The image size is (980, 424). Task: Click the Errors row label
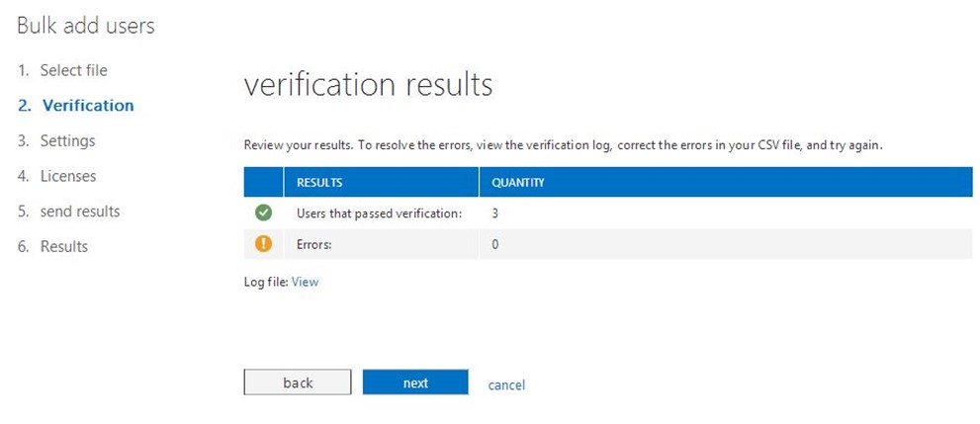(313, 245)
